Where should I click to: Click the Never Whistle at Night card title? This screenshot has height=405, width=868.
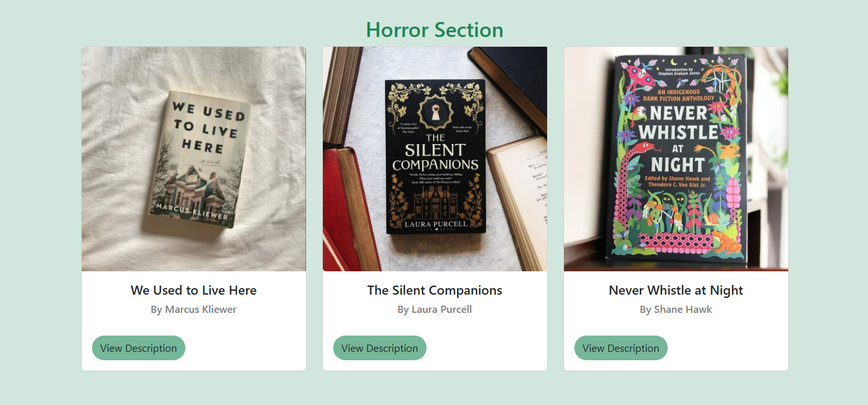click(x=676, y=290)
